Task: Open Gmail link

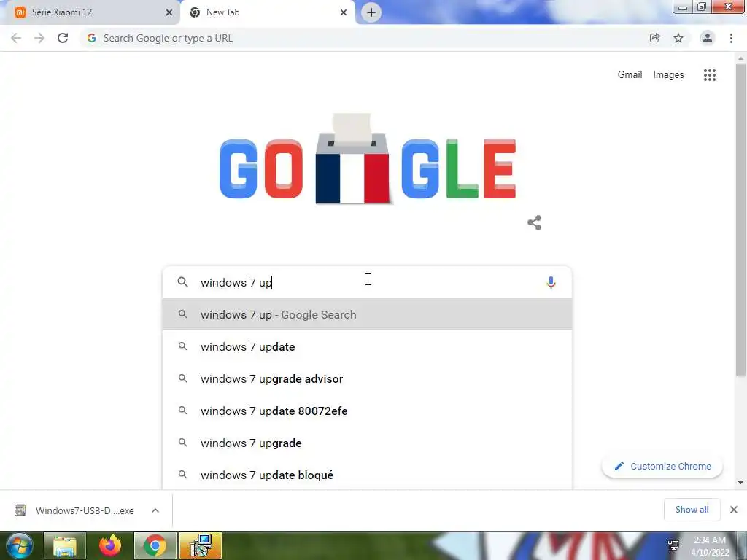Action: point(630,75)
